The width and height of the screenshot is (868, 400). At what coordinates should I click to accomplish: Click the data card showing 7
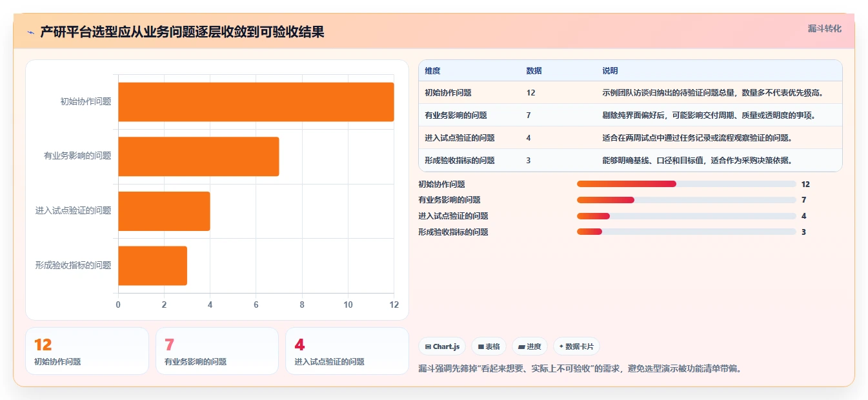click(217, 351)
